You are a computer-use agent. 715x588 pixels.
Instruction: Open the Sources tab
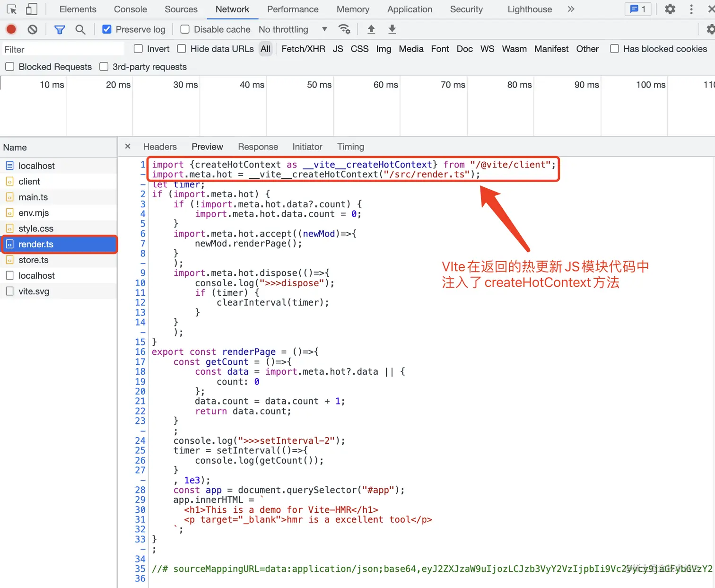pyautogui.click(x=181, y=9)
